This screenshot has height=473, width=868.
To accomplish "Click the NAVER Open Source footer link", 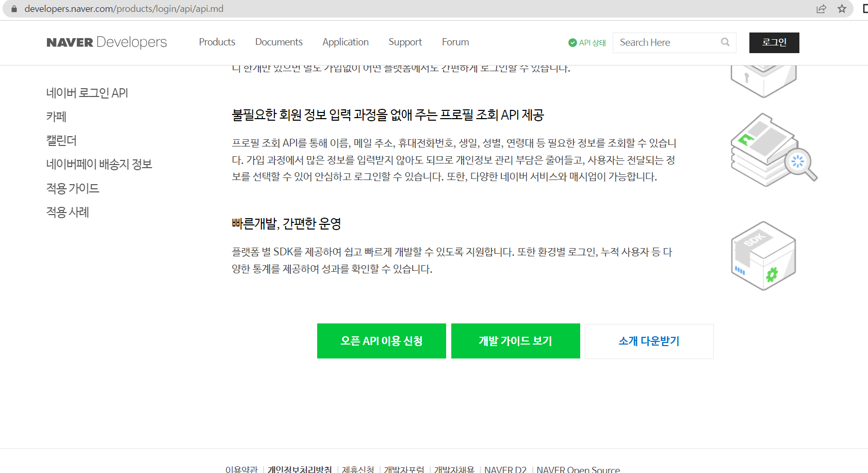I will pos(578,469).
